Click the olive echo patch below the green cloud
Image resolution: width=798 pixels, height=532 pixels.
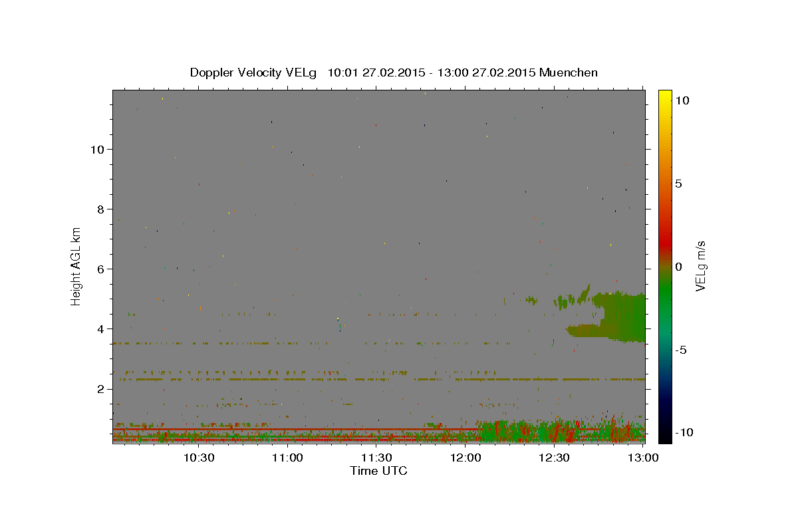pos(584,331)
